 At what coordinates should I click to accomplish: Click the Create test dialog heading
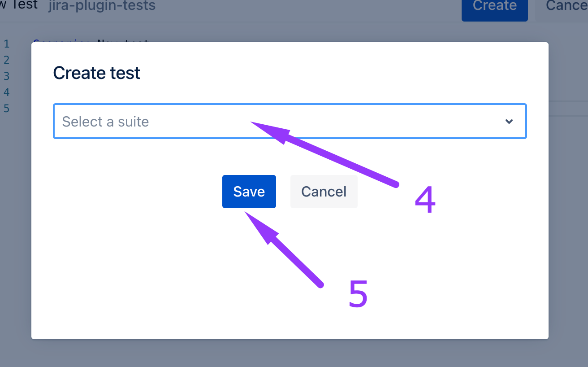click(x=97, y=73)
